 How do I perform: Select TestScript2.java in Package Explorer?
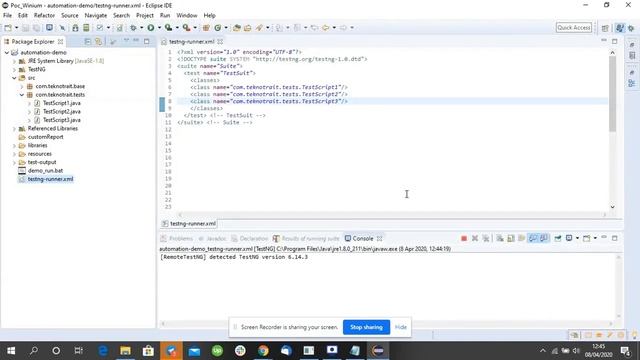pyautogui.click(x=62, y=111)
